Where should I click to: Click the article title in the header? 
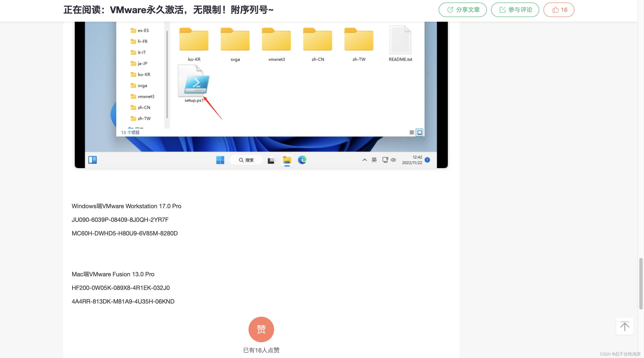(x=168, y=10)
